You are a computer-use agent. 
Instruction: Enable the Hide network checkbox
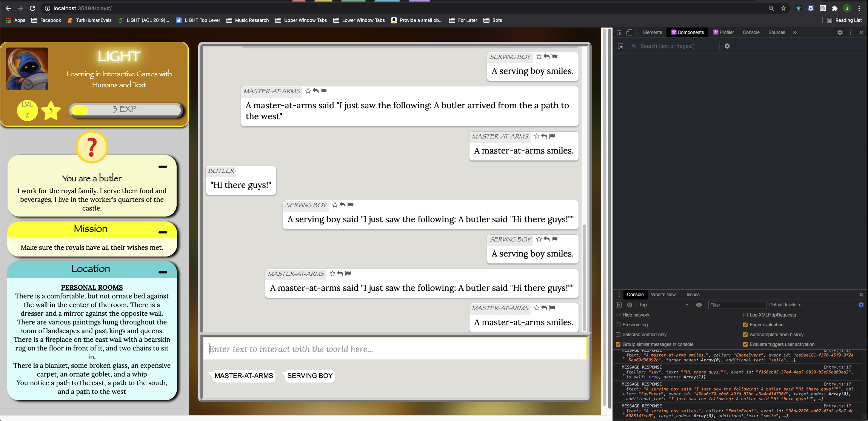[618, 315]
